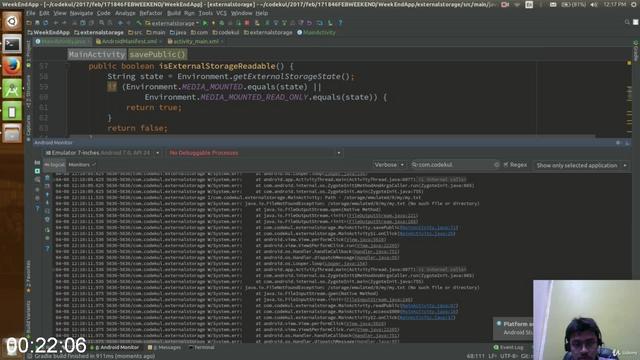This screenshot has height=360, width=640.
Task: Open the Messages tool window button
Action: point(164,347)
